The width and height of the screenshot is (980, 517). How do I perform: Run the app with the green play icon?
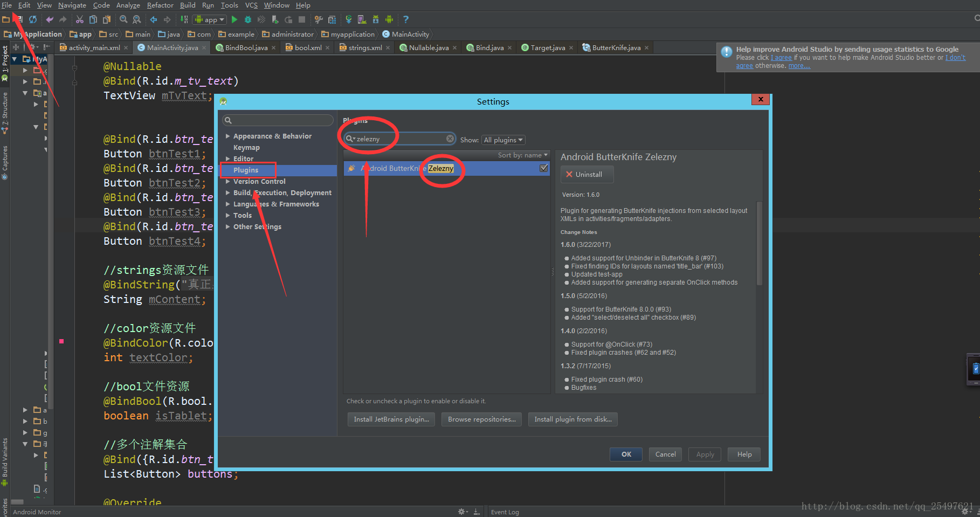[x=234, y=19]
